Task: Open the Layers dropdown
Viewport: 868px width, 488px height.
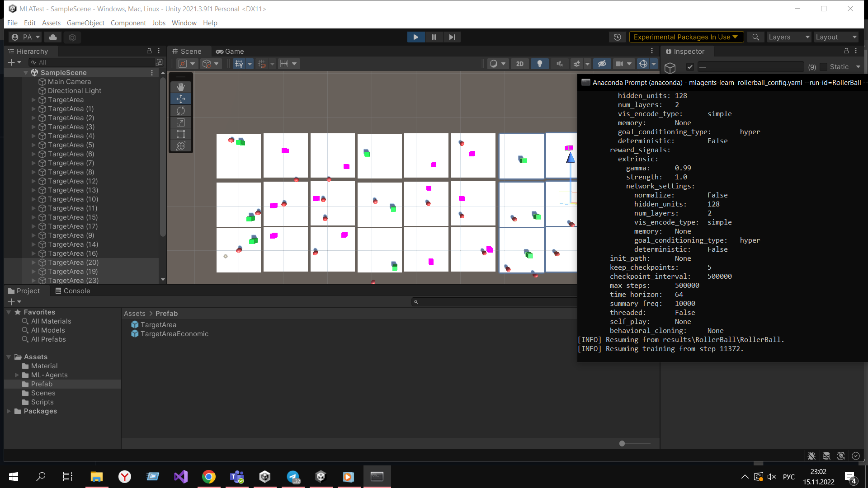Action: click(x=789, y=37)
